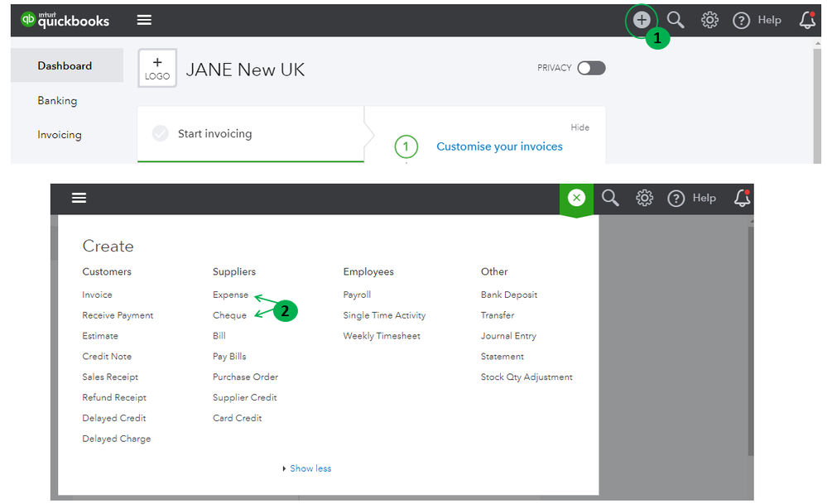This screenshot has height=504, width=827.
Task: Open Journal Entry under Other
Action: click(x=508, y=336)
